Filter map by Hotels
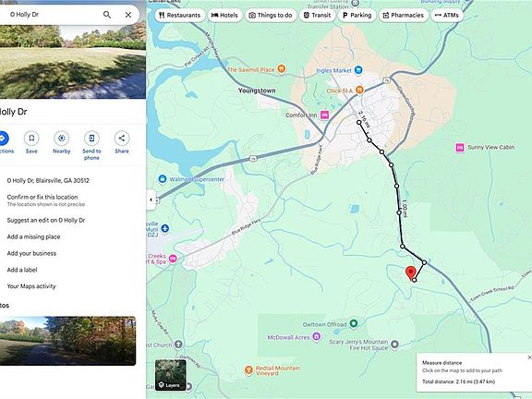Image resolution: width=532 pixels, height=399 pixels. pyautogui.click(x=224, y=16)
